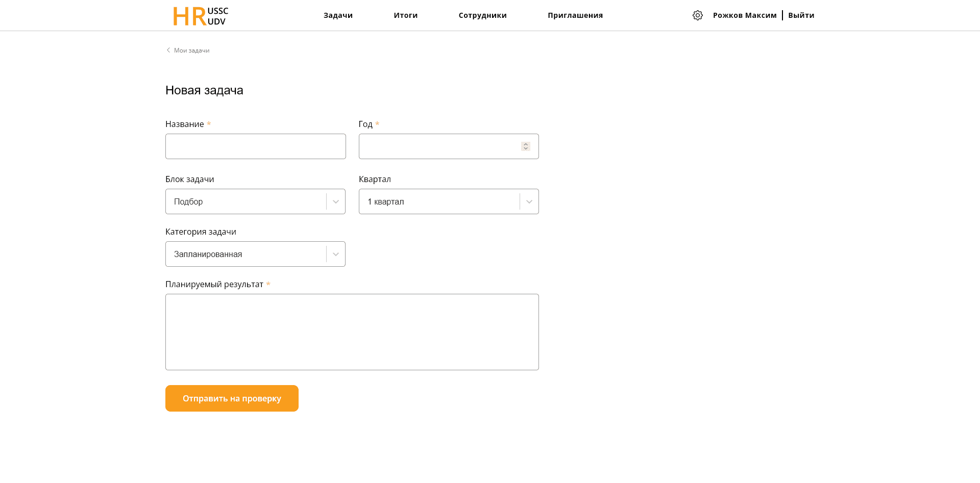Open settings via the gear icon
980x483 pixels.
[697, 15]
